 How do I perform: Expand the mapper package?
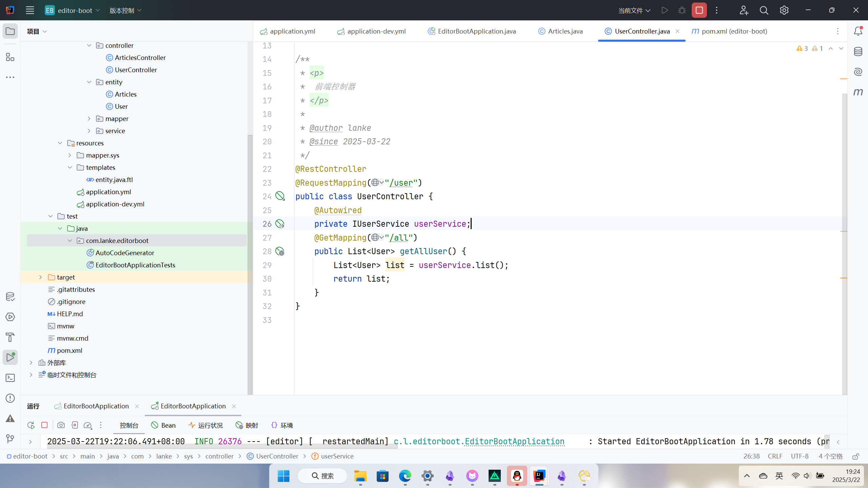tap(89, 119)
